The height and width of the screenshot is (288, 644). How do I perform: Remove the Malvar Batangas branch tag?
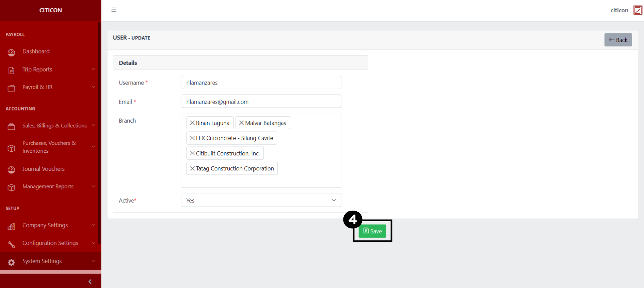point(241,123)
